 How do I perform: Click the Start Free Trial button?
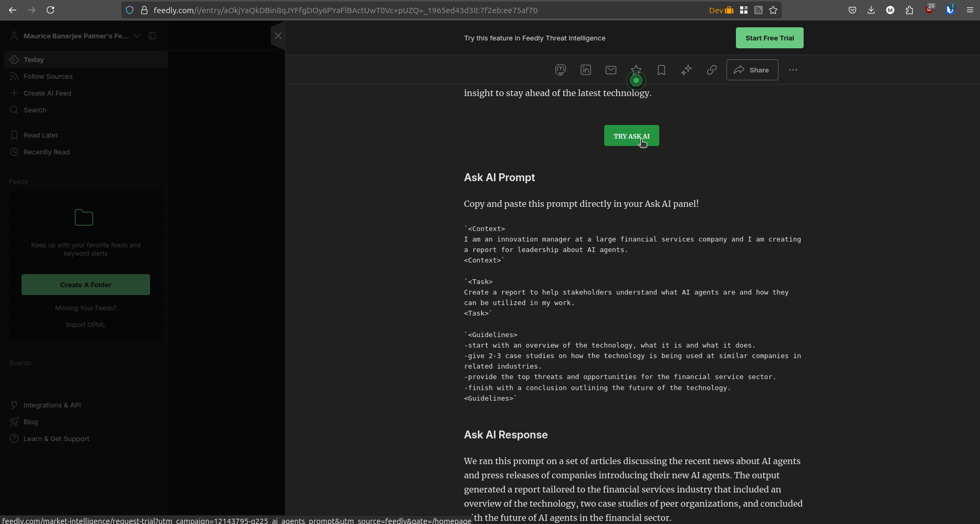tap(769, 37)
